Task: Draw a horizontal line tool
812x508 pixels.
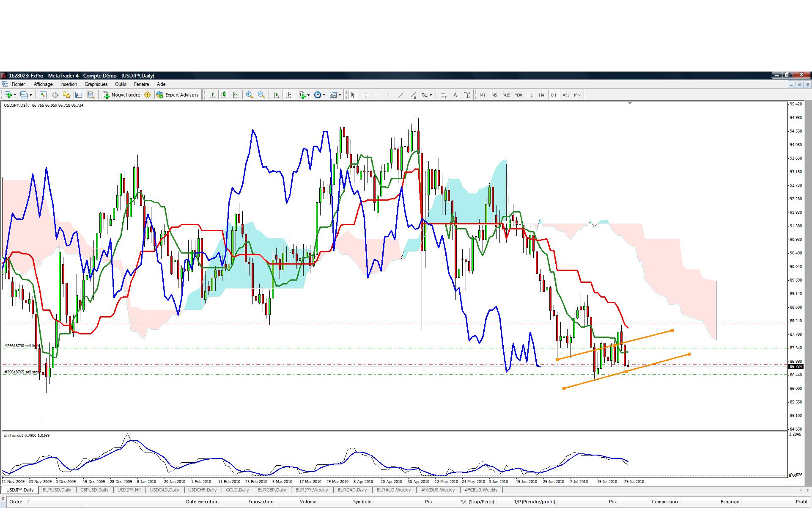Action: coord(377,95)
